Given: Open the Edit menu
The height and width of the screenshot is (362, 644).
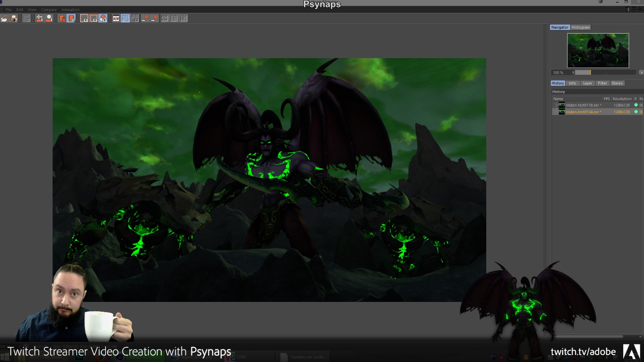Looking at the screenshot, I should (x=20, y=10).
